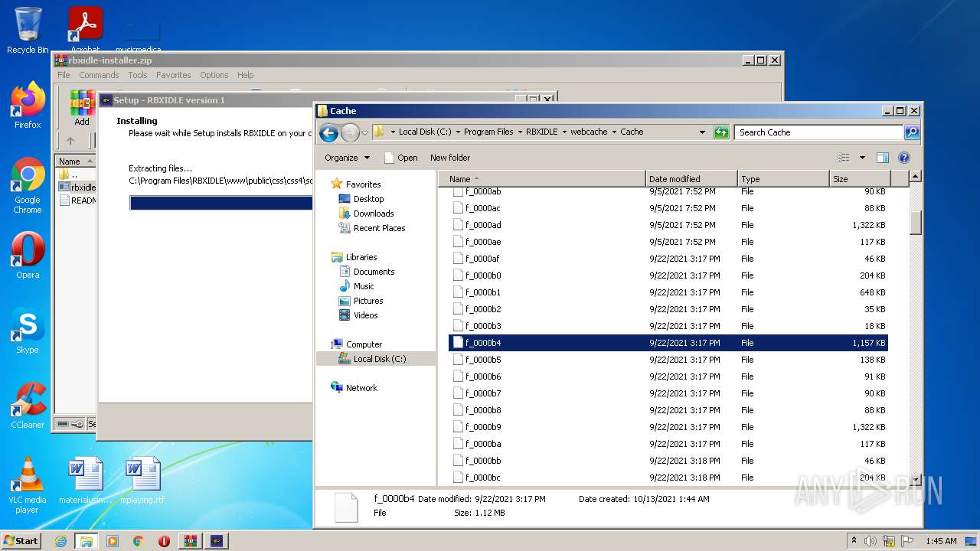Open the Help question mark icon
980x551 pixels.
pyautogui.click(x=903, y=158)
